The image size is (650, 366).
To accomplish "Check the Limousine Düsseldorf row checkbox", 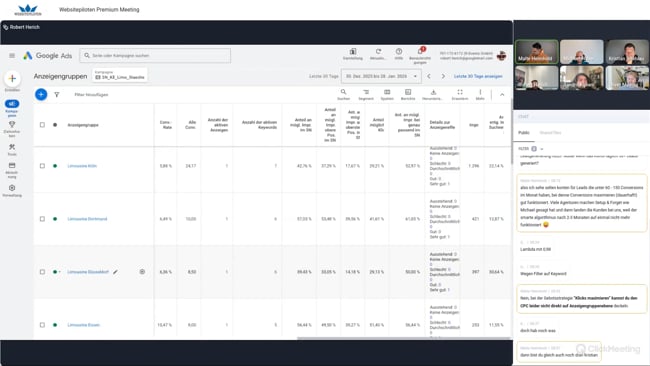I will (42, 272).
